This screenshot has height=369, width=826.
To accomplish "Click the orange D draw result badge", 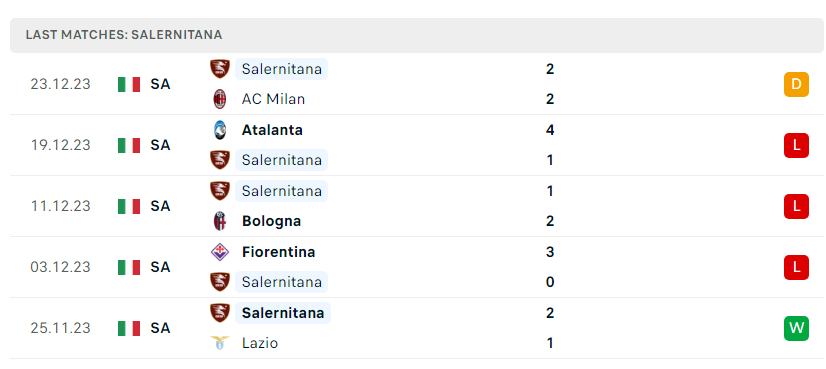I will point(796,84).
